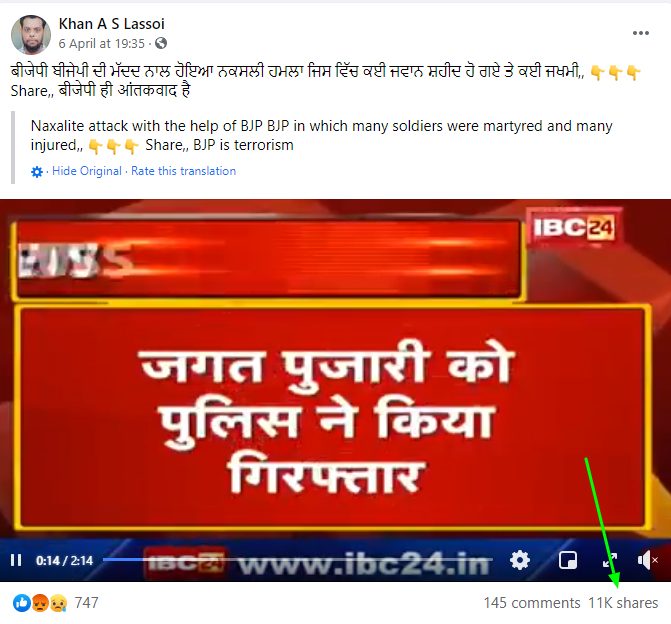Open translation settings gear
Viewport: 671px width, 624px height.
37,172
